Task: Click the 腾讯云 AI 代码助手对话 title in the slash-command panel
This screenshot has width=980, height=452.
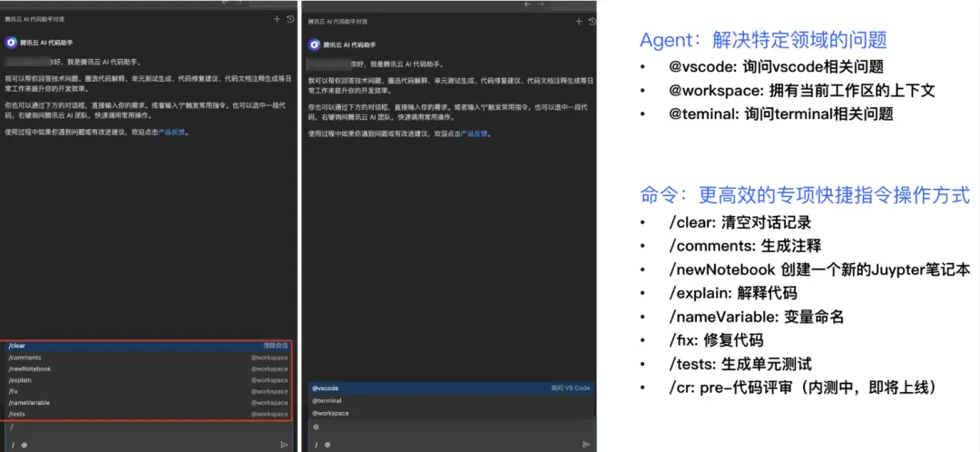Action: [35, 19]
